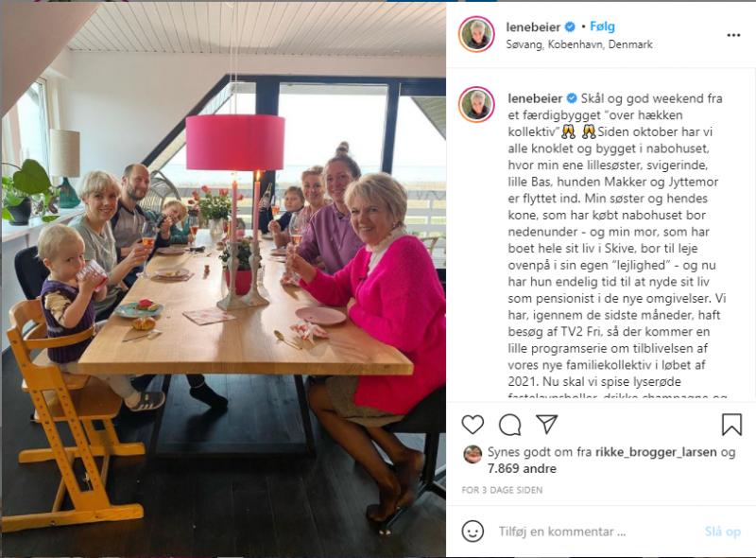The height and width of the screenshot is (558, 756).
Task: Click the blue verified badge in header
Action: [x=570, y=27]
